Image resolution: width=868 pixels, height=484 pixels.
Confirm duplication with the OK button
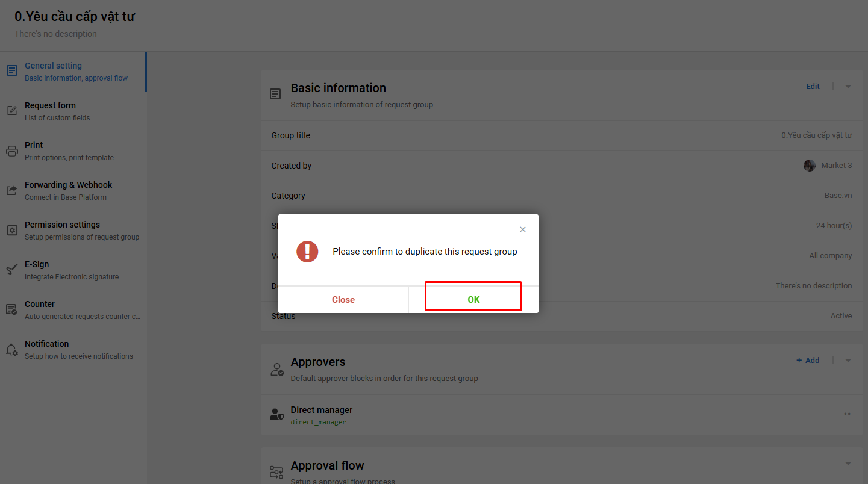click(473, 299)
